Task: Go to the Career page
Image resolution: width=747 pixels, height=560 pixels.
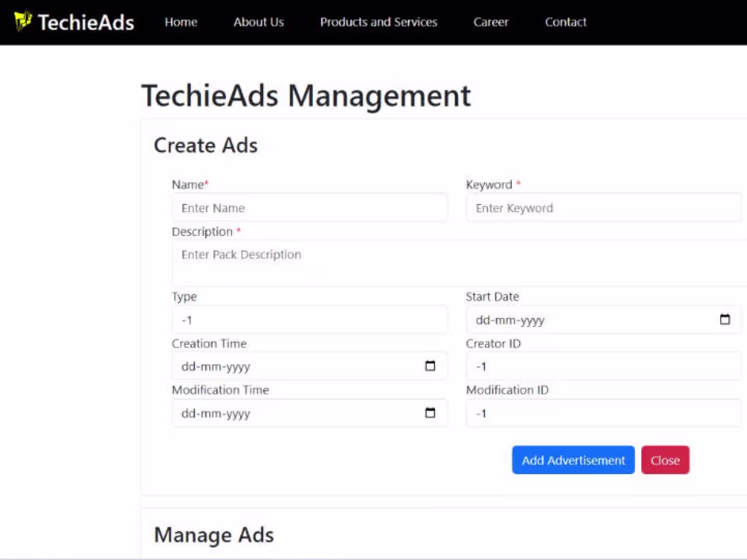Action: click(x=490, y=22)
